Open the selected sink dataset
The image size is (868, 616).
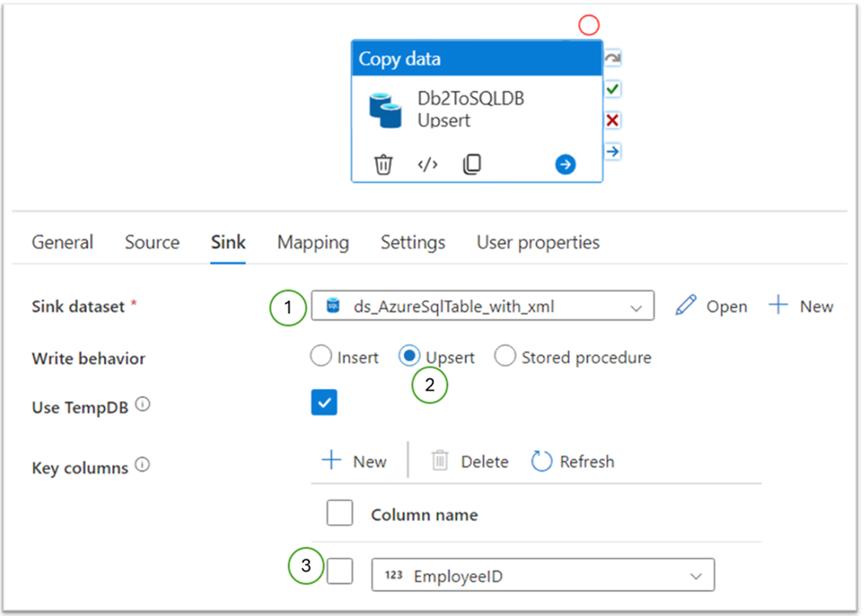(712, 306)
